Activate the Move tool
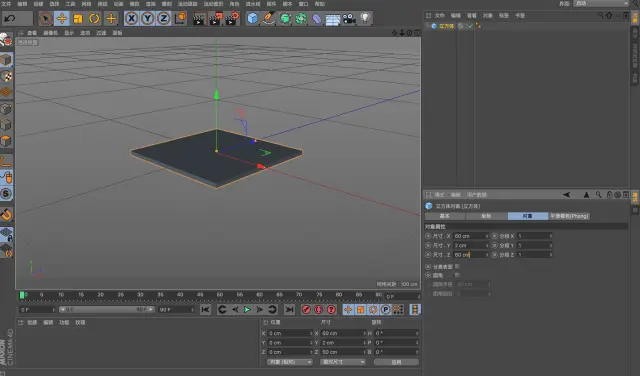The image size is (640, 376). point(62,19)
